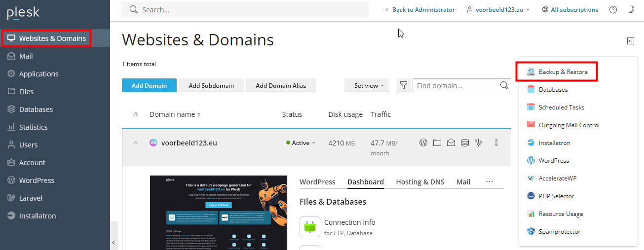
Task: Open the Active status dropdown
Action: point(301,143)
